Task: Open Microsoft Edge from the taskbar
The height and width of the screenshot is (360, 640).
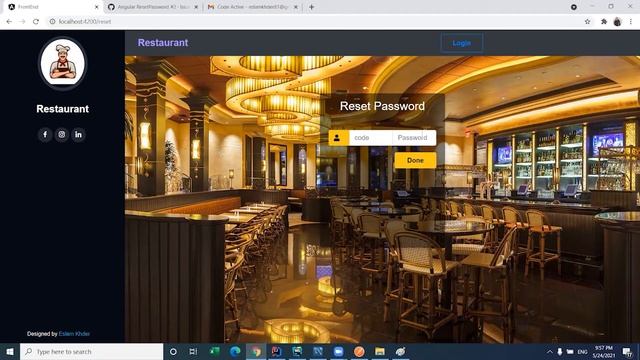Action: [235, 351]
